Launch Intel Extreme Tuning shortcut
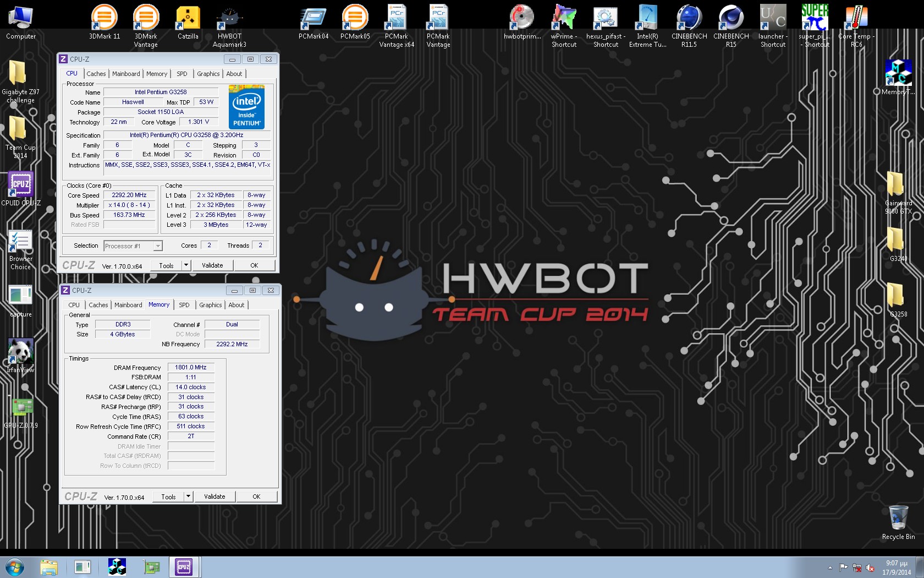 coord(647,26)
